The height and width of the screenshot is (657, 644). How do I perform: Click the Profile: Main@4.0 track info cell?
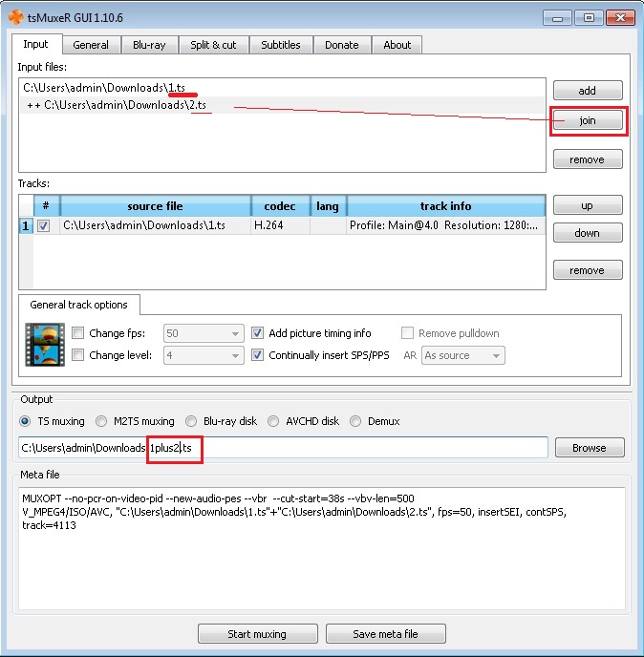446,225
